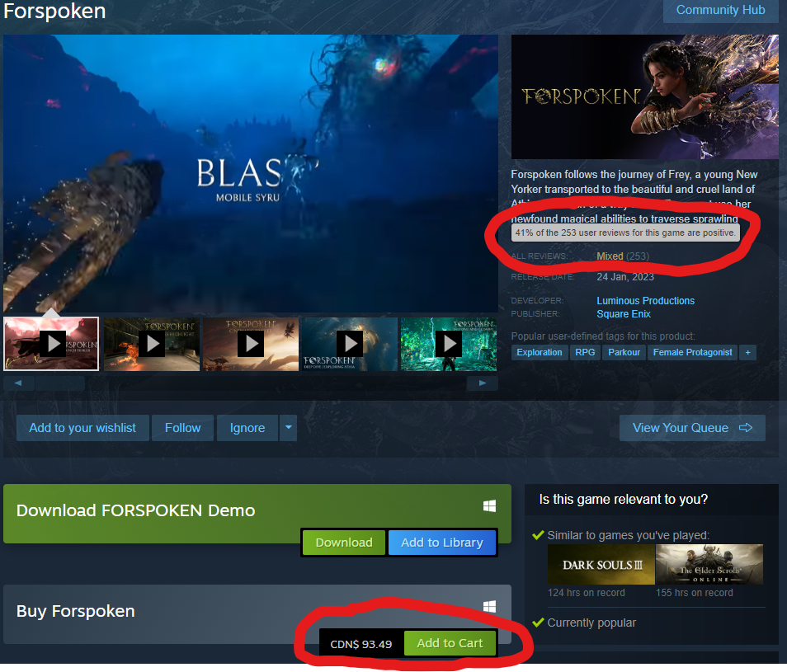Add Forspoken to Cart
Image resolution: width=787 pixels, height=672 pixels.
pos(450,643)
